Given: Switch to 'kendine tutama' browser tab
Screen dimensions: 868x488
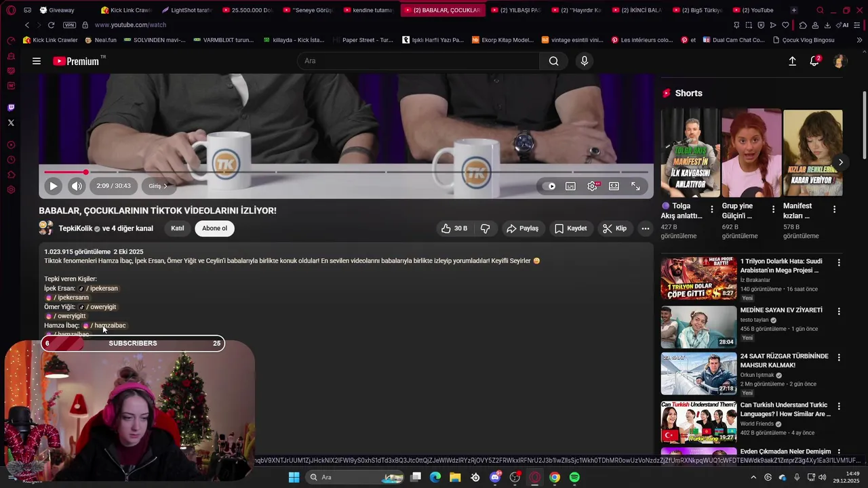Looking at the screenshot, I should point(369,10).
